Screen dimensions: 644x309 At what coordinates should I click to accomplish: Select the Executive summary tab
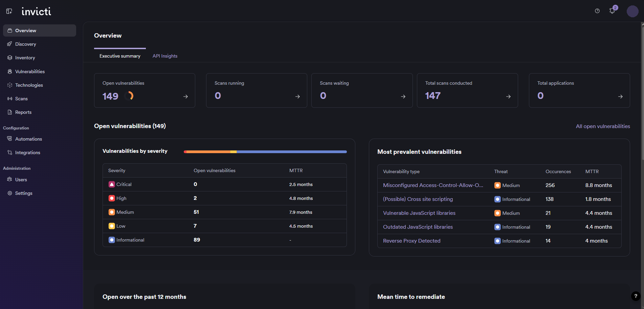click(x=120, y=56)
